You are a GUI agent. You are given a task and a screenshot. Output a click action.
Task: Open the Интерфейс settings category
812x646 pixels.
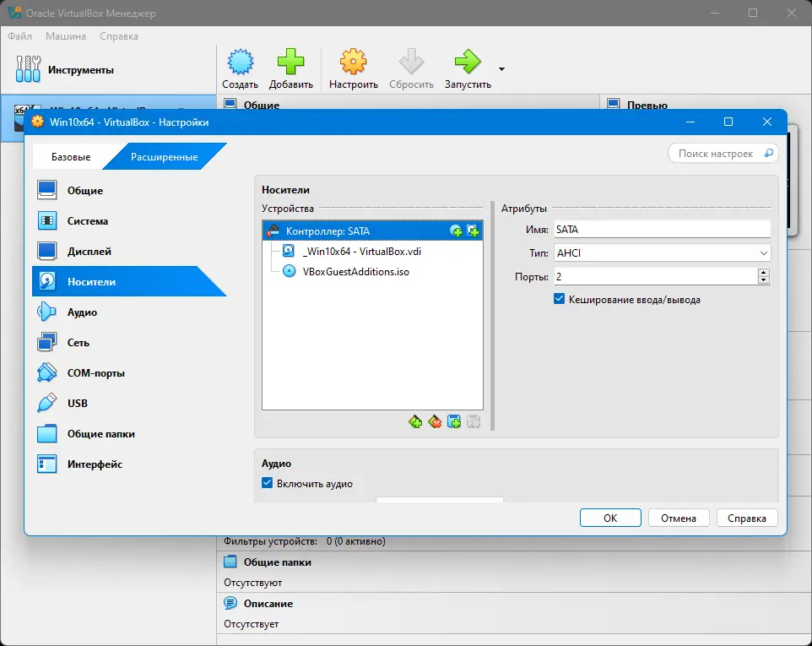[129, 464]
